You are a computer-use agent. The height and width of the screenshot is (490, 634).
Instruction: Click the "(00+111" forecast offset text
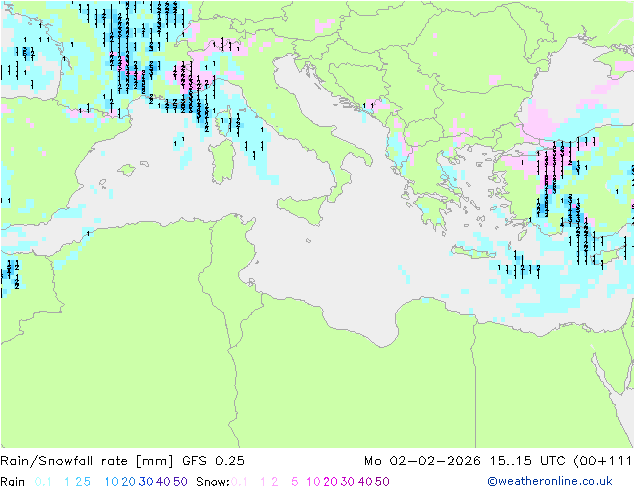point(602,461)
